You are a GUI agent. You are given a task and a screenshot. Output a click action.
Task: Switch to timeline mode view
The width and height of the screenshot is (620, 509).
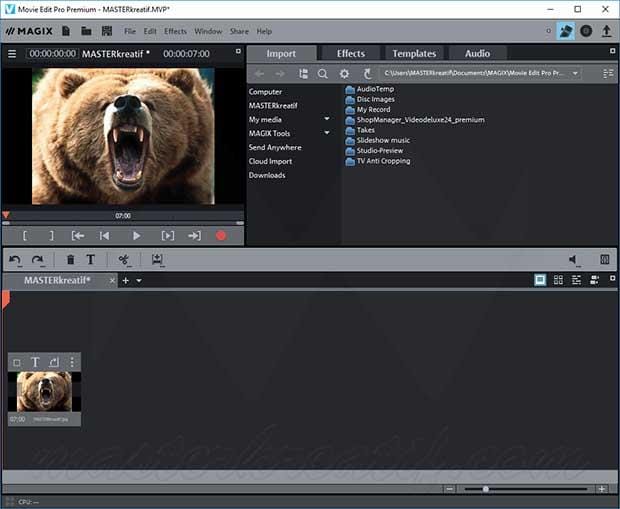(577, 280)
